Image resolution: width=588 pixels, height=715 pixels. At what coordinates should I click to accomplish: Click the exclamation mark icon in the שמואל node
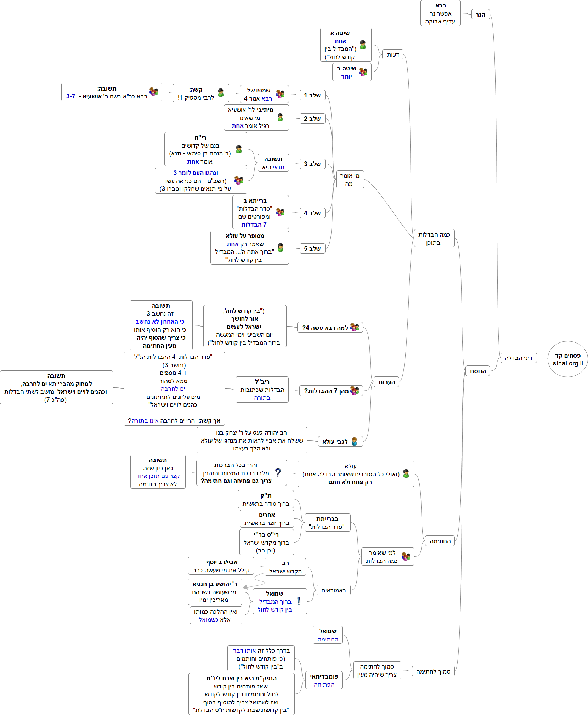tap(299, 601)
